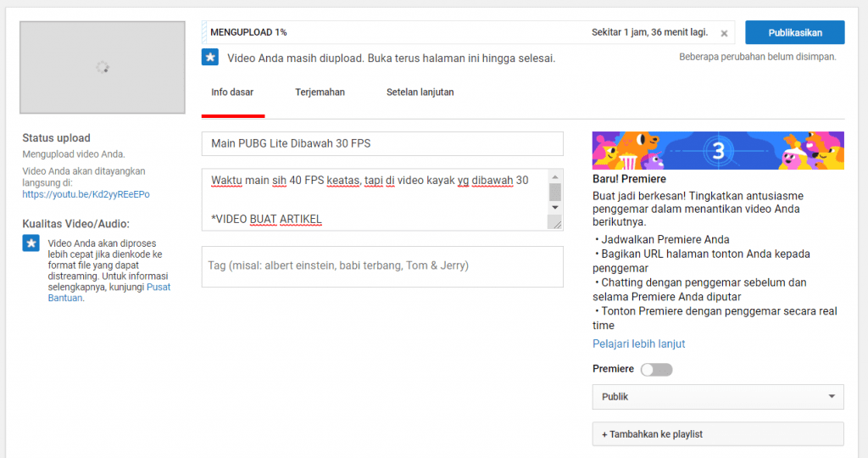
Task: Click the description box resize handle
Action: pos(555,222)
